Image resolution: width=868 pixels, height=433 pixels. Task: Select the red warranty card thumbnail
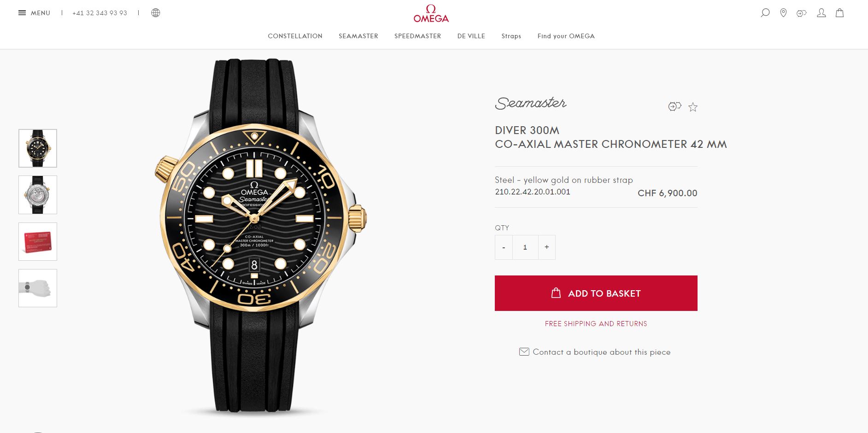point(38,241)
